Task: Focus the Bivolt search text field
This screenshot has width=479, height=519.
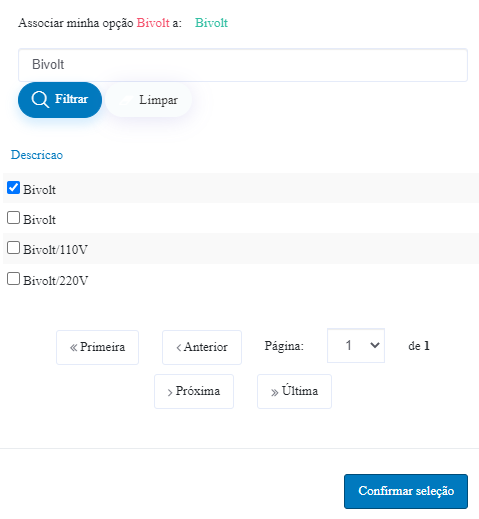Action: (x=243, y=65)
